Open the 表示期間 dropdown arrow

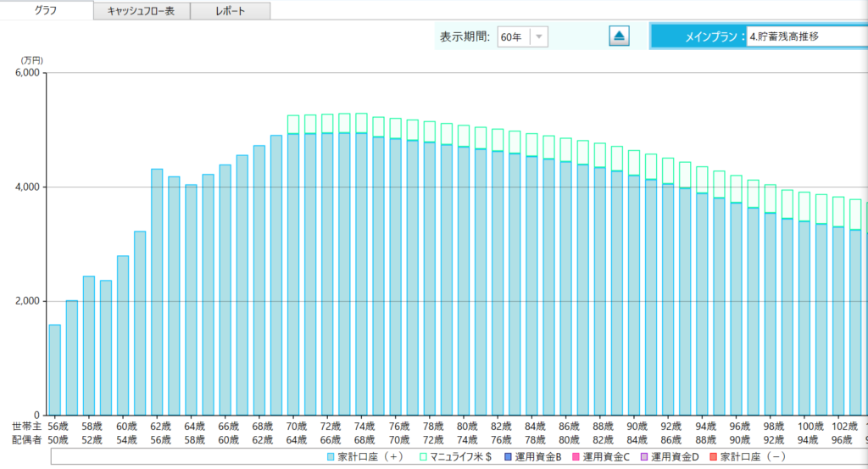539,36
